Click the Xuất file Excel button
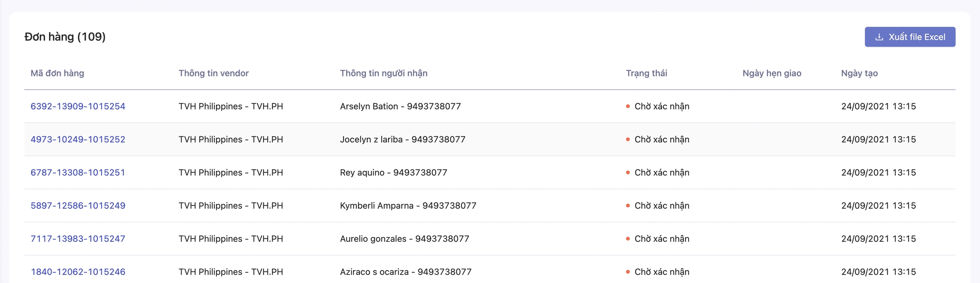Screen dimensions: 980x283 pos(910,37)
